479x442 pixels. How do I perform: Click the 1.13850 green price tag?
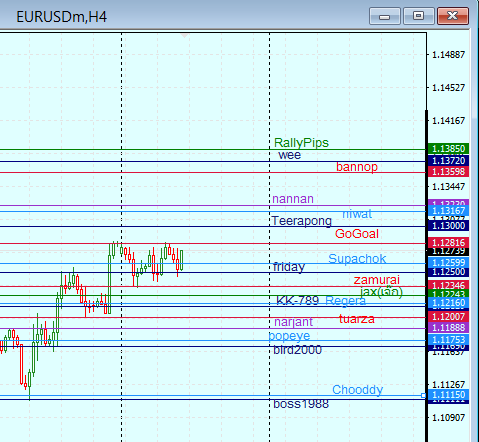[x=448, y=148]
